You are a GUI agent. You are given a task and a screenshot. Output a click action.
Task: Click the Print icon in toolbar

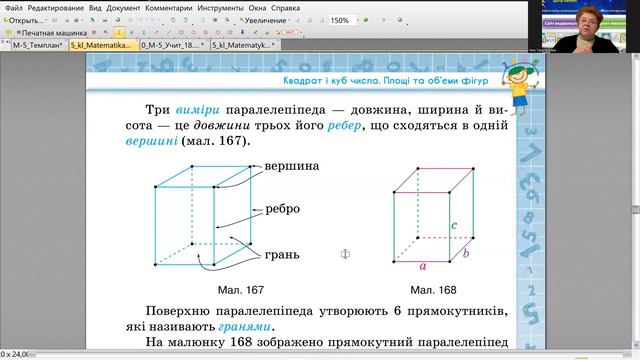click(105, 20)
